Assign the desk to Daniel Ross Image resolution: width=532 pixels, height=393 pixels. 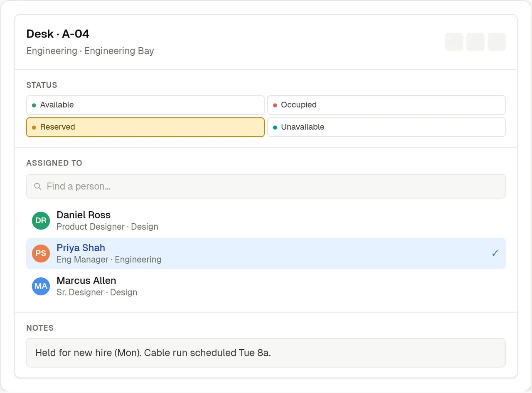click(x=266, y=221)
